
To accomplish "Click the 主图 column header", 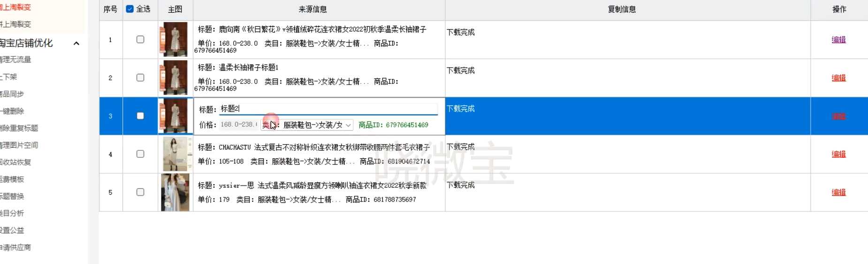I will click(x=175, y=9).
